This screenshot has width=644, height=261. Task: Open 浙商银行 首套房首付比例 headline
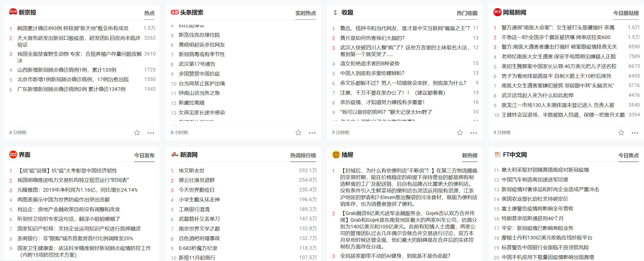coord(75,238)
